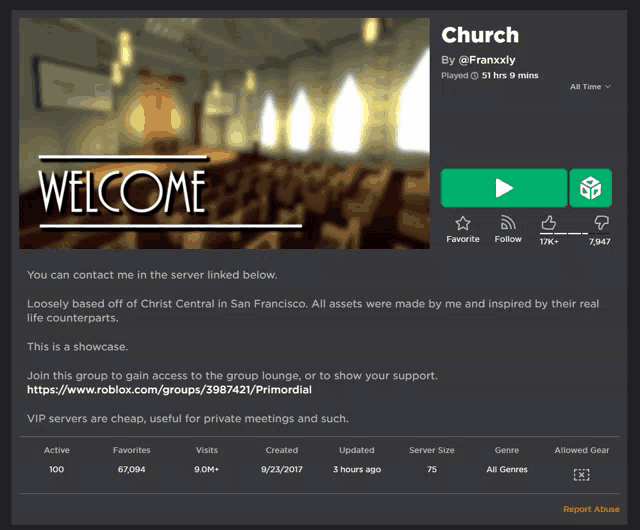Open the All Time dropdown
This screenshot has width=640, height=530.
point(590,87)
